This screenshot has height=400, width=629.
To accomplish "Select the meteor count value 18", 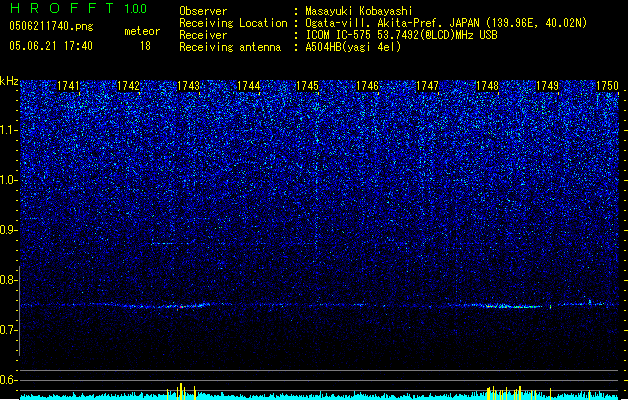I will tap(145, 46).
